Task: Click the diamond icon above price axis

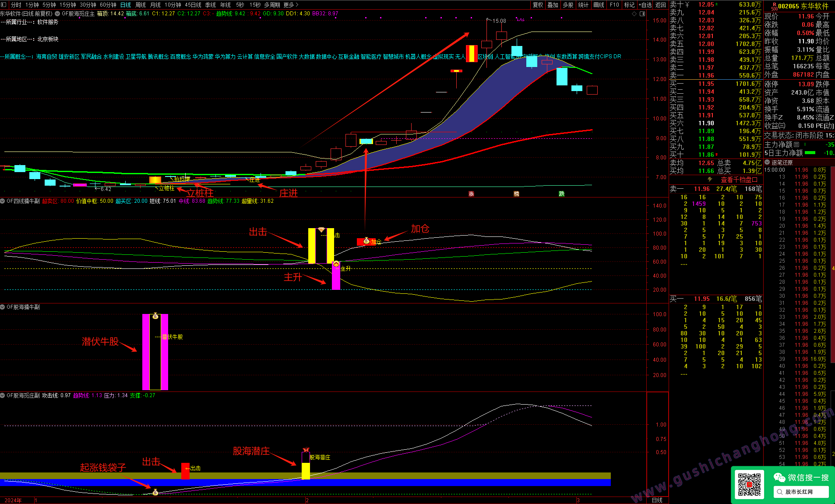Action: click(x=634, y=14)
